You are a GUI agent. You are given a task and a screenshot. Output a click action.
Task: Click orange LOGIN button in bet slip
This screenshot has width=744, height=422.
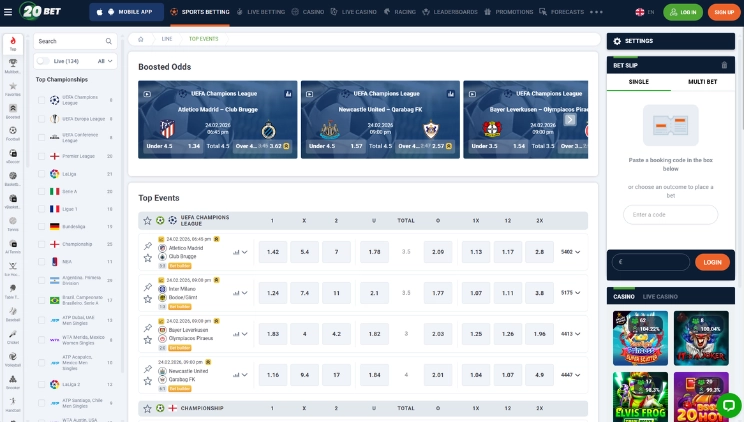coord(712,262)
